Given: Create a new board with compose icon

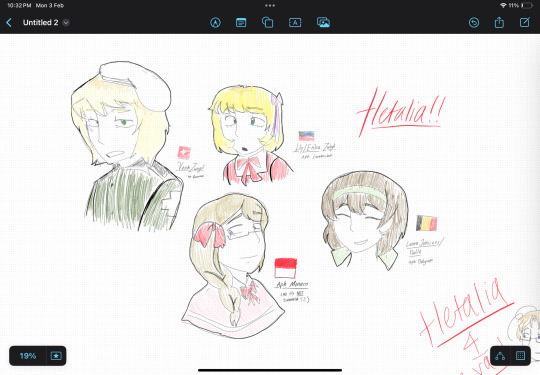Looking at the screenshot, I should (525, 23).
